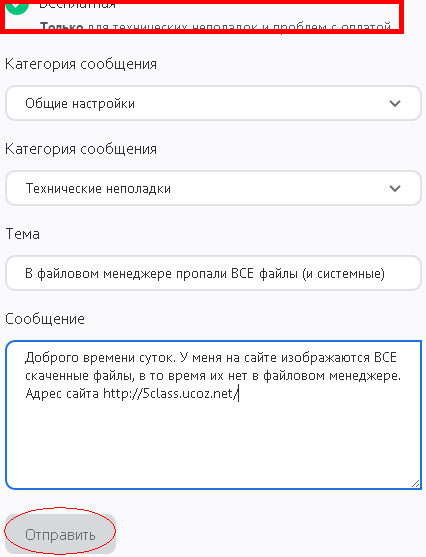This screenshot has height=557, width=426.
Task: Select the green checkmark free support option
Action: click(17, 6)
